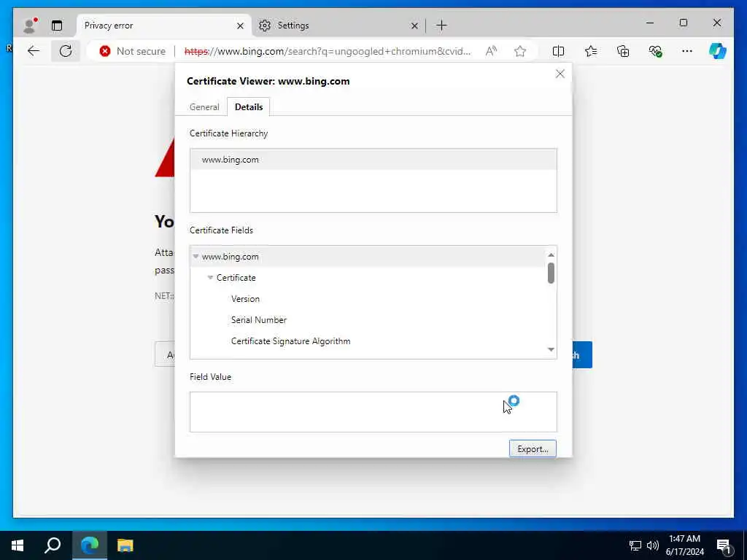Open the Copilot sidebar icon
The width and height of the screenshot is (747, 560).
718,51
